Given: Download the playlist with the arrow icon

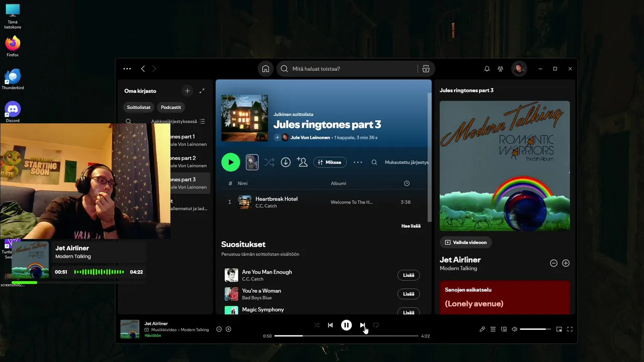Looking at the screenshot, I should tap(286, 162).
